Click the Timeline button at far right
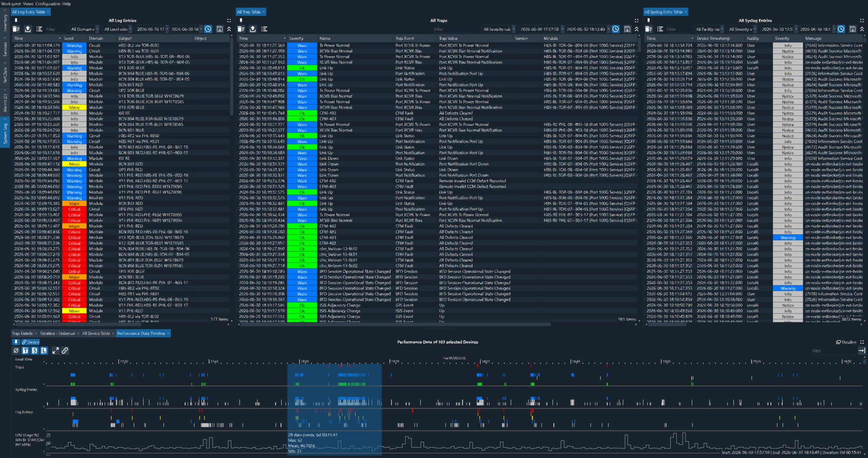 [x=846, y=342]
